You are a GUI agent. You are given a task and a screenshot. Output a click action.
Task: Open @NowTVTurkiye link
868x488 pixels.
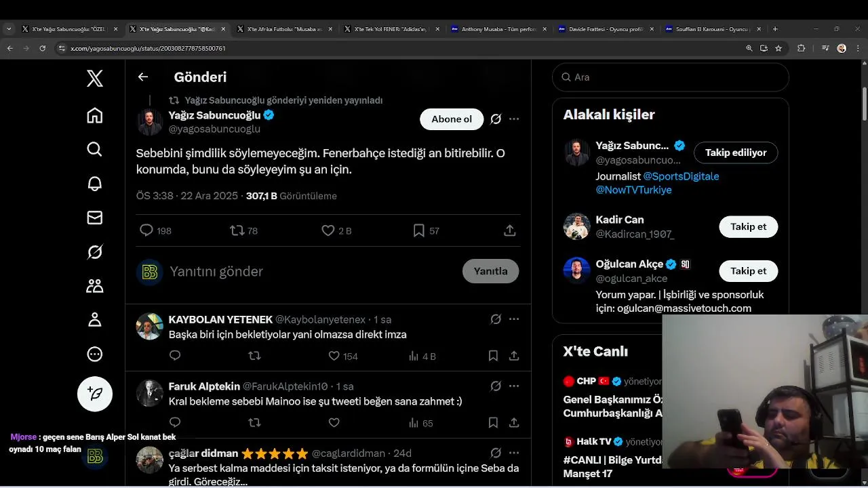[x=633, y=190]
